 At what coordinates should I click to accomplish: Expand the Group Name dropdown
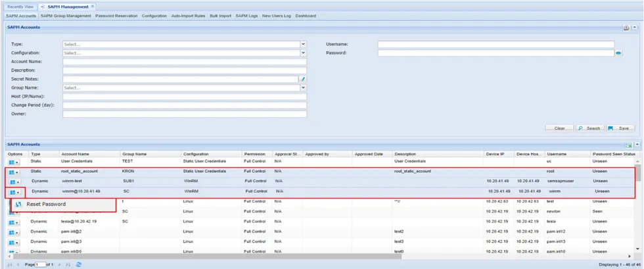point(304,87)
